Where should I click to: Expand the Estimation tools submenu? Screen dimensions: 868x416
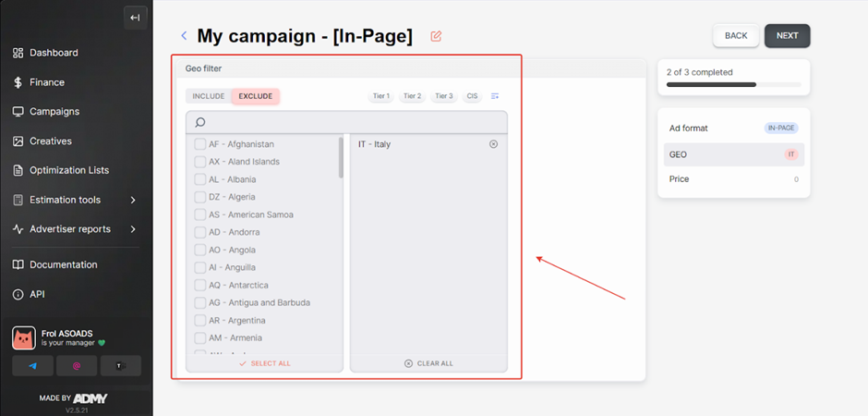coord(133,200)
